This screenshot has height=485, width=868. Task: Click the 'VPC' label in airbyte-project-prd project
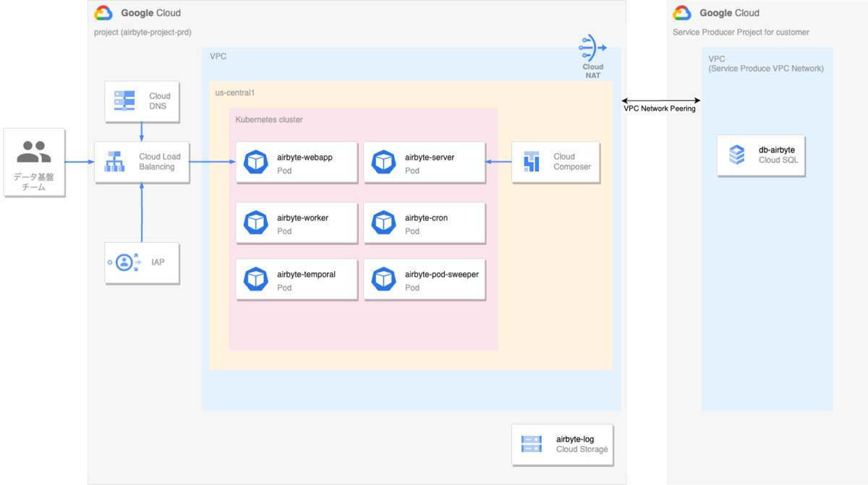218,56
